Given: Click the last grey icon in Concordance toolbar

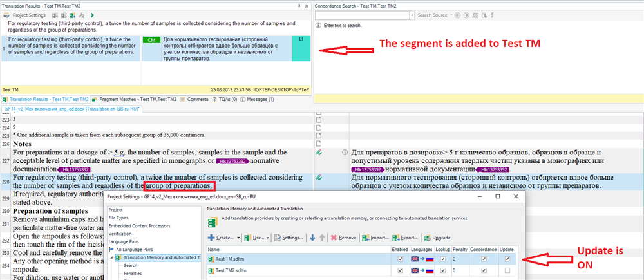Looking at the screenshot, I should 492,15.
